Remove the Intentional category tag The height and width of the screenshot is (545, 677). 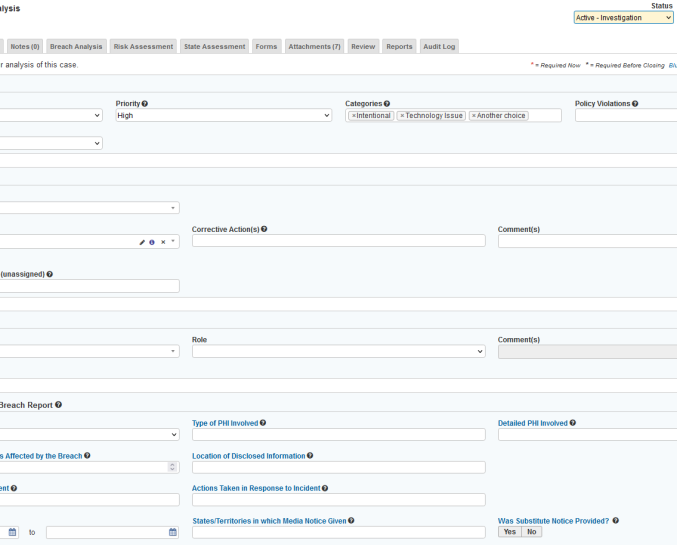click(353, 116)
